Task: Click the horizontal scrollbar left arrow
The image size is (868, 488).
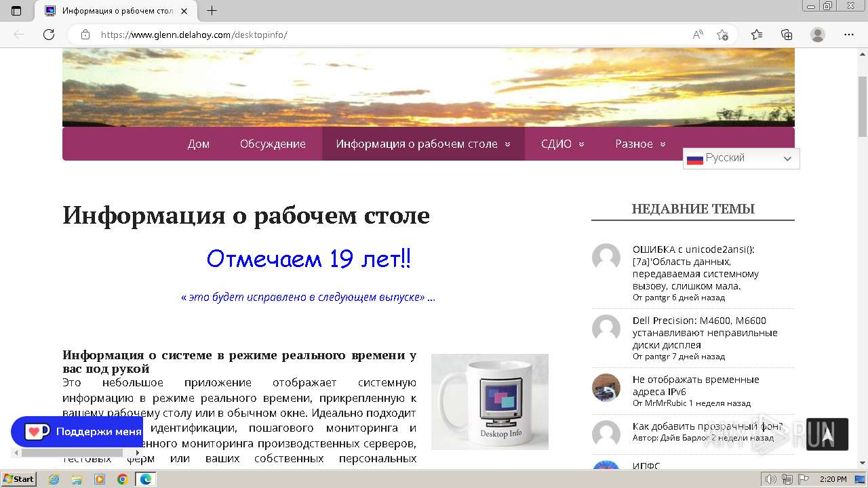Action: (x=16, y=453)
